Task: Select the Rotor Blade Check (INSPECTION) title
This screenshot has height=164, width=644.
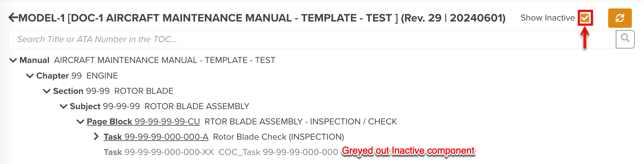Action: (x=278, y=137)
